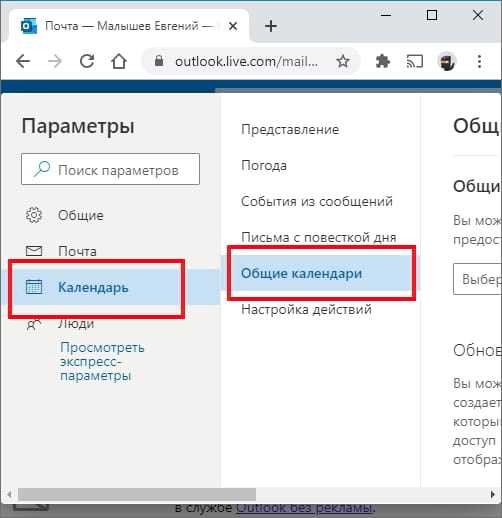The image size is (502, 518).
Task: Click the calendar icon beside Календарь
Action: (34, 287)
